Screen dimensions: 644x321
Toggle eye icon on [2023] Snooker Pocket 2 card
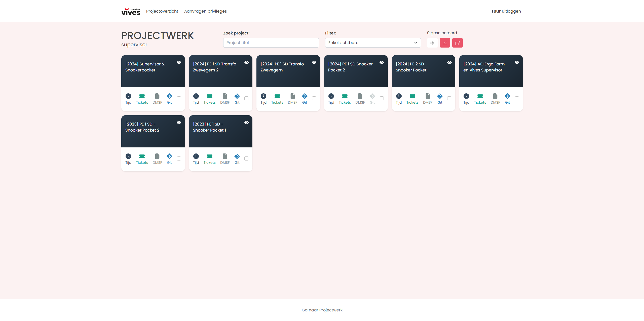click(179, 123)
